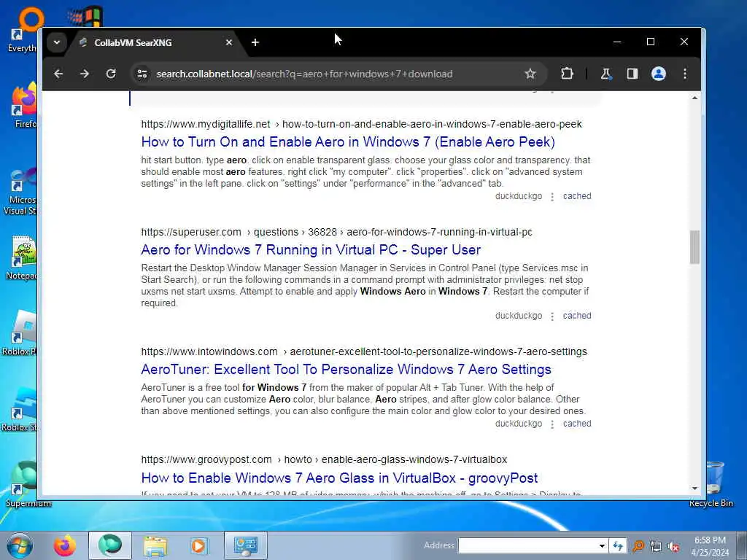Image resolution: width=747 pixels, height=560 pixels.
Task: Click scrollbar up arrow
Action: pos(694,98)
